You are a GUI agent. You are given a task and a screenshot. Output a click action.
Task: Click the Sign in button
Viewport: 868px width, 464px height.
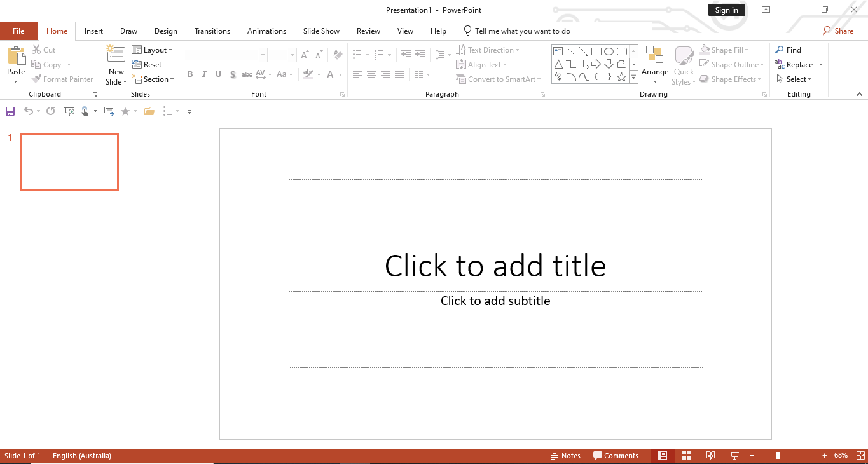(x=726, y=10)
